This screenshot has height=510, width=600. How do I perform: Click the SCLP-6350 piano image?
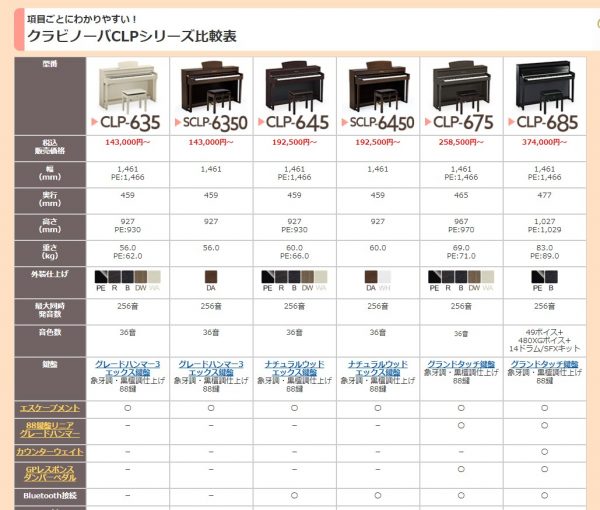click(x=212, y=86)
